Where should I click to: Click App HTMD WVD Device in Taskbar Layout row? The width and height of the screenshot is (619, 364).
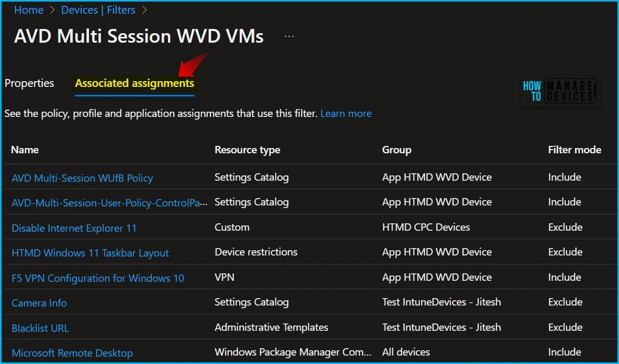437,252
